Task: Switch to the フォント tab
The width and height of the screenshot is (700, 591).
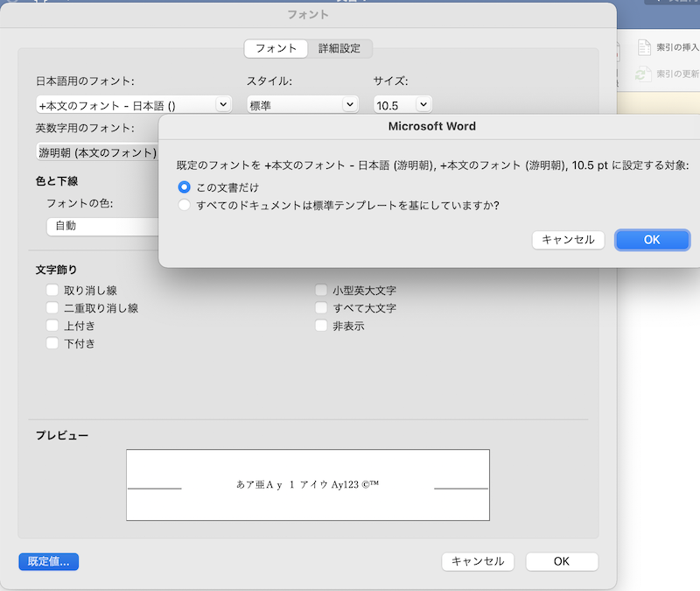Action: coord(276,48)
